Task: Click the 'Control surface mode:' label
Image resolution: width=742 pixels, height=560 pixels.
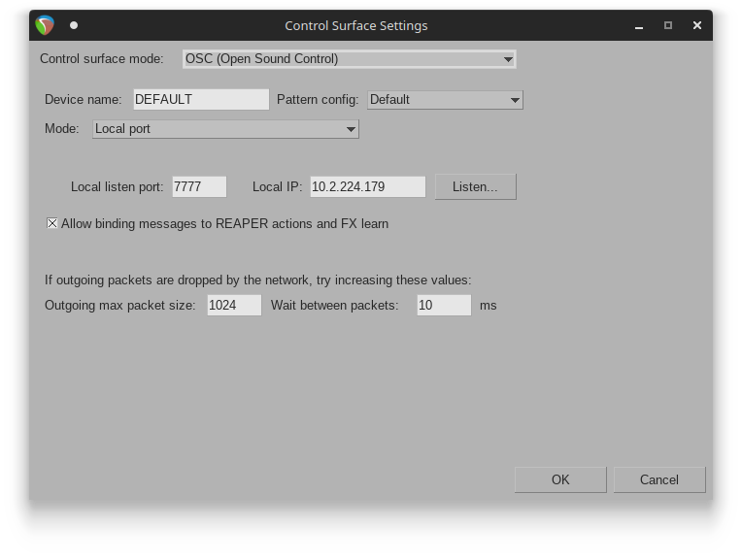Action: click(x=102, y=58)
